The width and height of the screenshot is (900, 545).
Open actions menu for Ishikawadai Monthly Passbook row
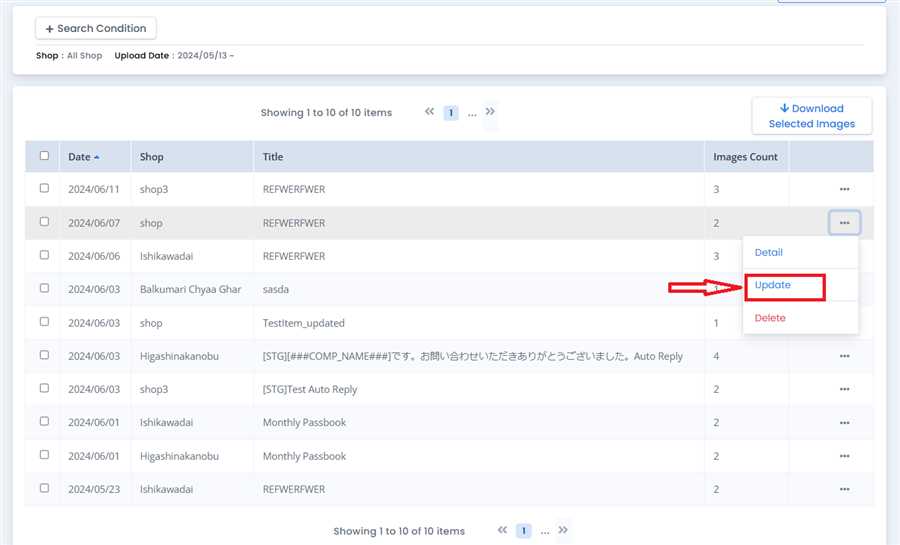(844, 423)
